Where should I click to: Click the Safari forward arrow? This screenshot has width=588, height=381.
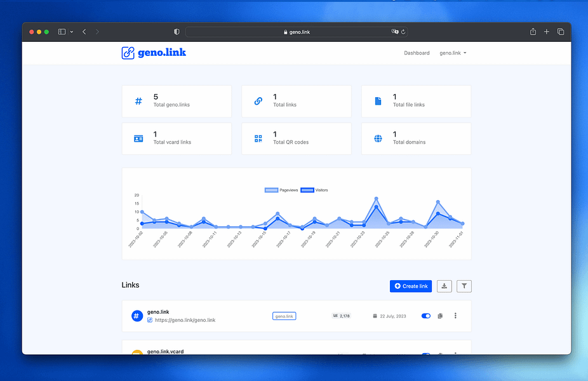point(97,32)
